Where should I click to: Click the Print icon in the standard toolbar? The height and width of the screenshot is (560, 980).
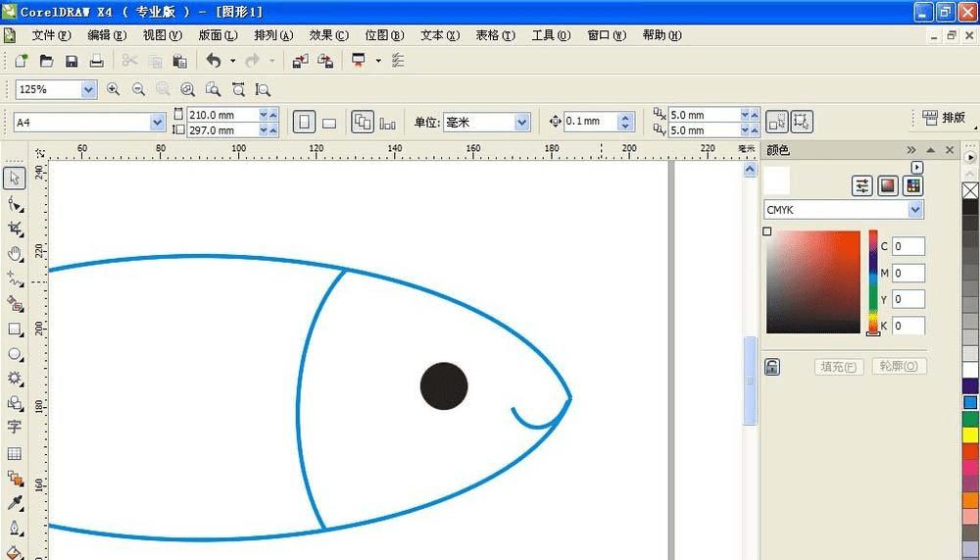[96, 61]
